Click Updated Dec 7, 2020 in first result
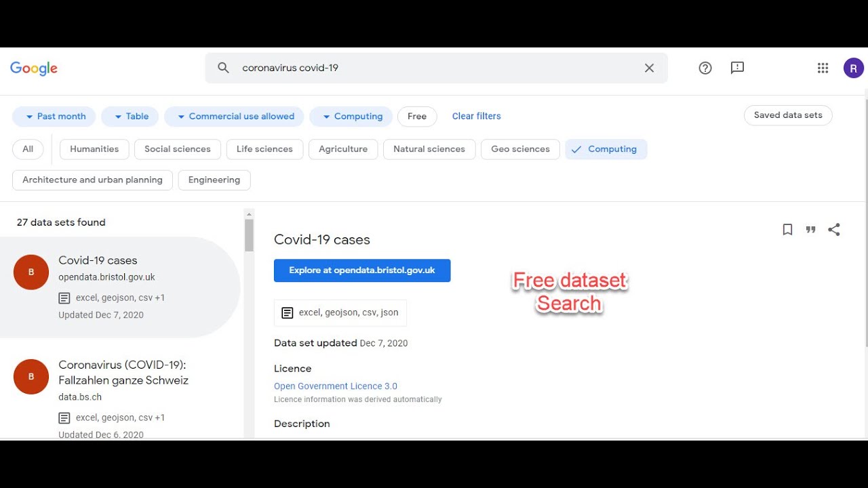Viewport: 868px width, 488px height. click(x=101, y=315)
